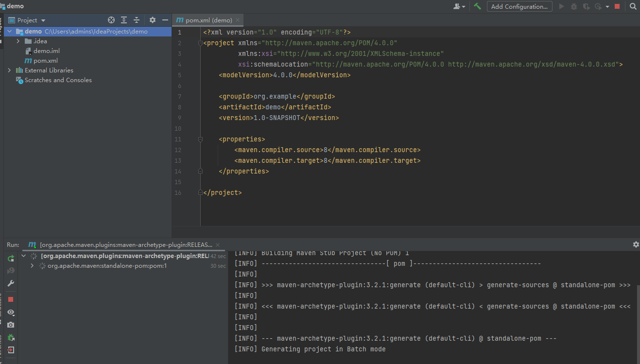Click the Run play icon in top toolbar
Screen dimensions: 640x364
tap(562, 6)
